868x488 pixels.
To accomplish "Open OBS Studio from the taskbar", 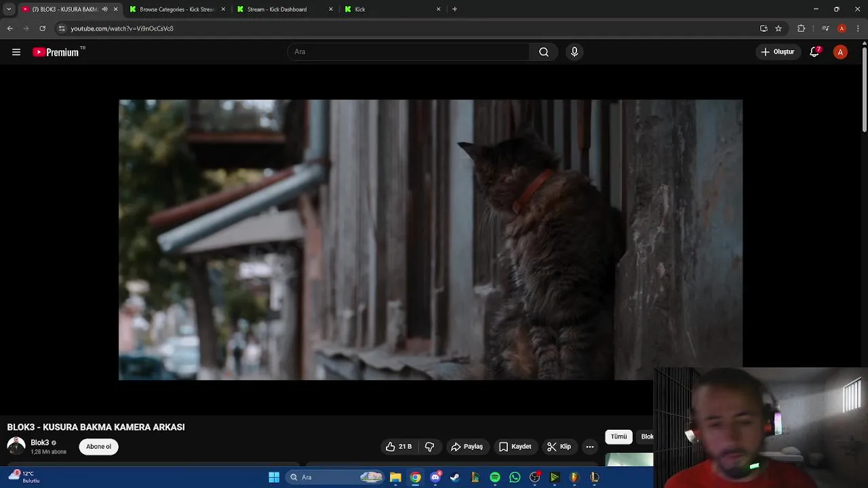I will coord(535,477).
